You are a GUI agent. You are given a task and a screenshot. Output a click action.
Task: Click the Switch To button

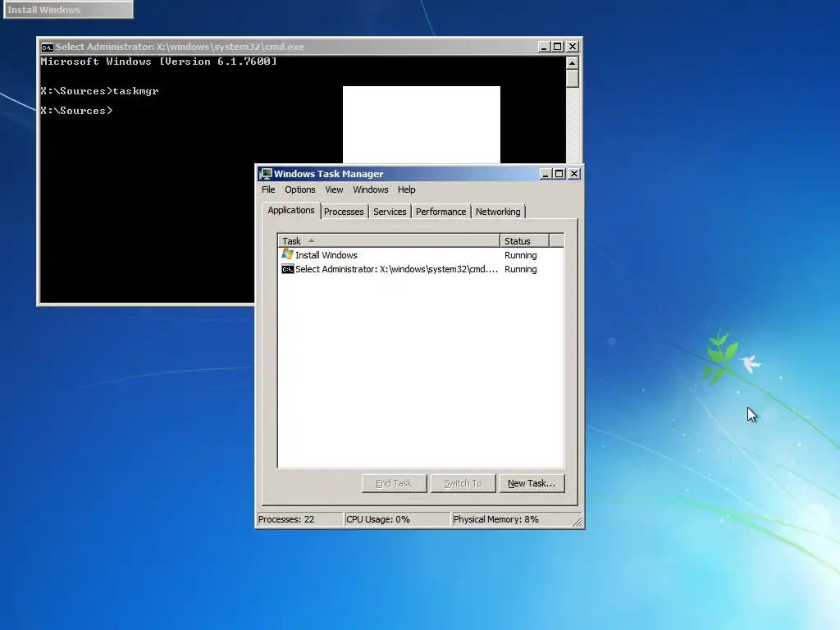tap(463, 483)
